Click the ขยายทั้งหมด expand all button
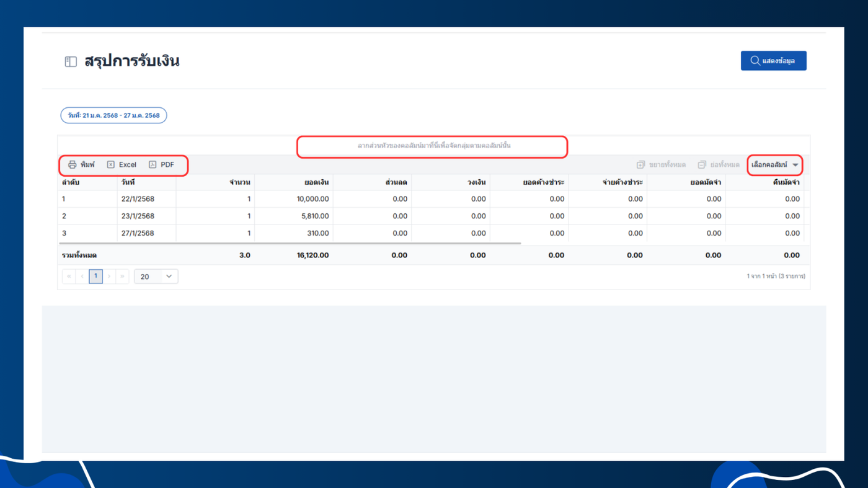 pos(661,165)
